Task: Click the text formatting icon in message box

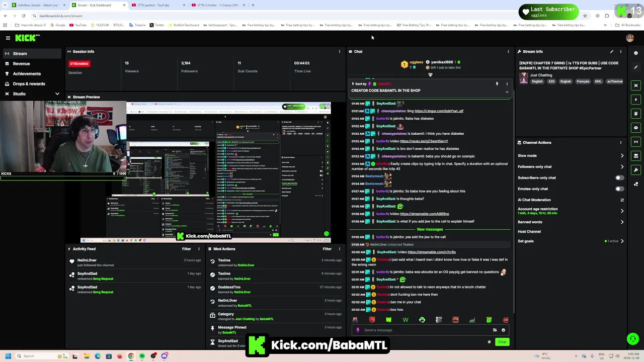Action: (x=495, y=330)
